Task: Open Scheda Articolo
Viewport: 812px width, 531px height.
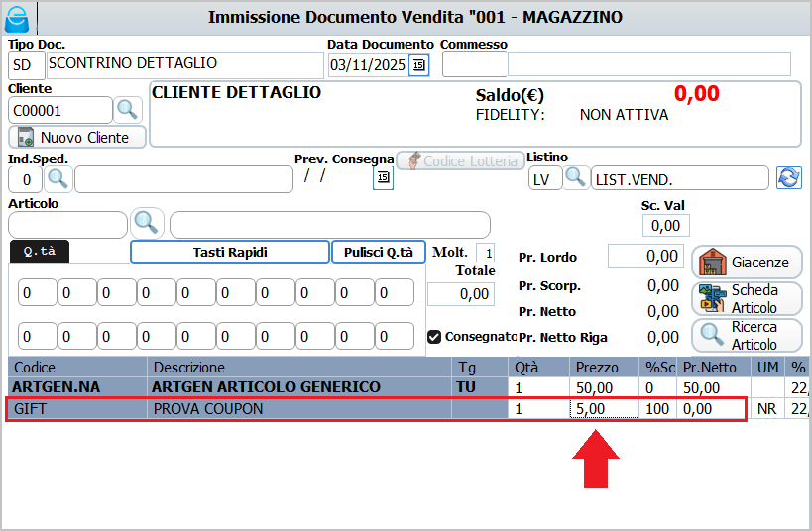Action: click(747, 299)
